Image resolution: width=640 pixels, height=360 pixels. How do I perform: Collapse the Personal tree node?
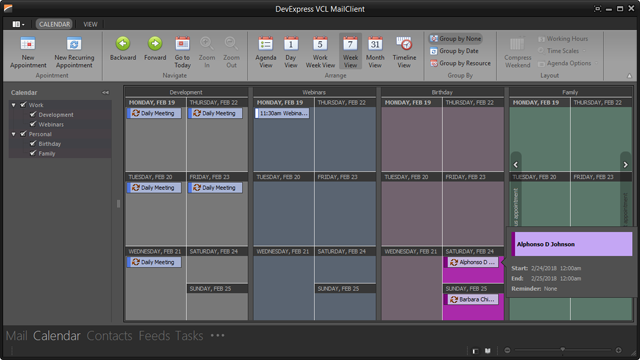13,134
